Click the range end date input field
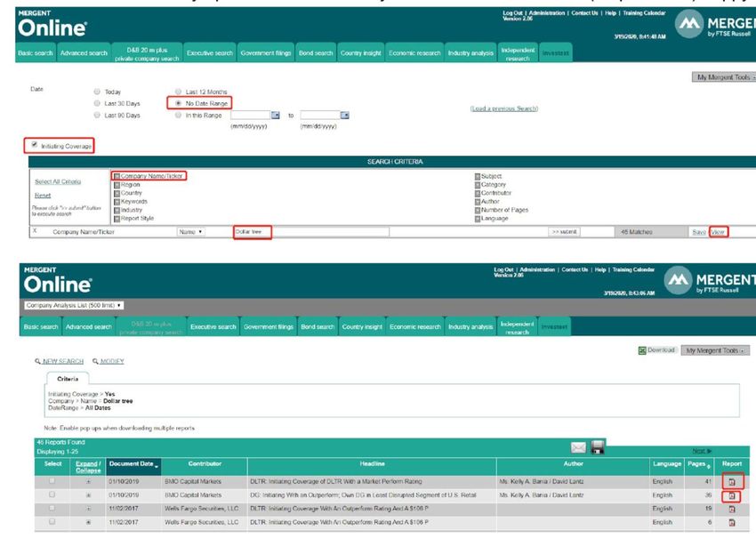 320,116
